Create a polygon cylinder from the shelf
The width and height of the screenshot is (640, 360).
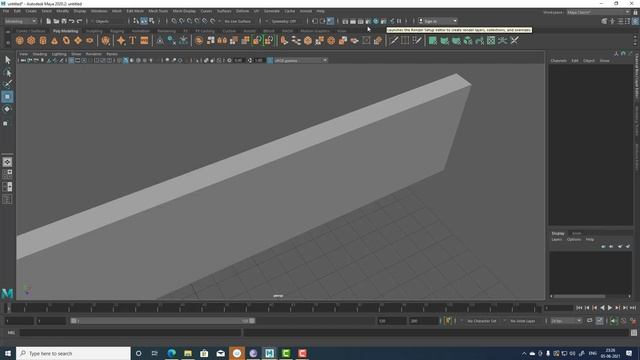(x=43, y=40)
